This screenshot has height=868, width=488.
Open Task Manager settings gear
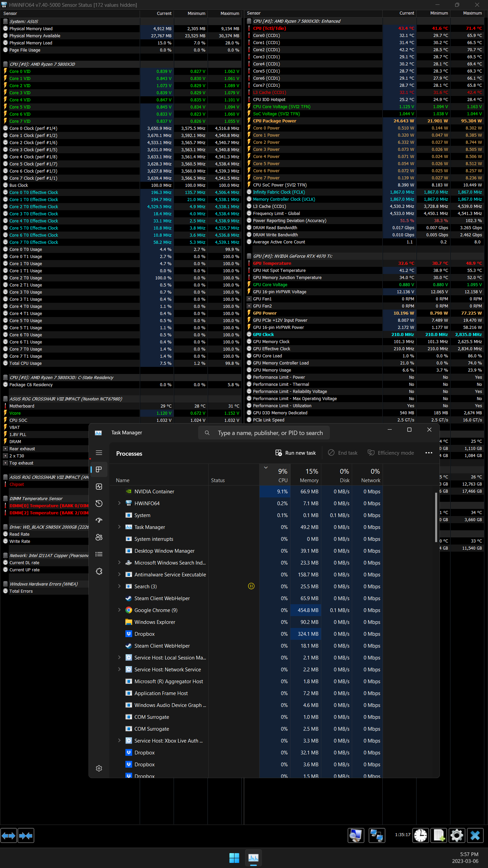click(99, 768)
